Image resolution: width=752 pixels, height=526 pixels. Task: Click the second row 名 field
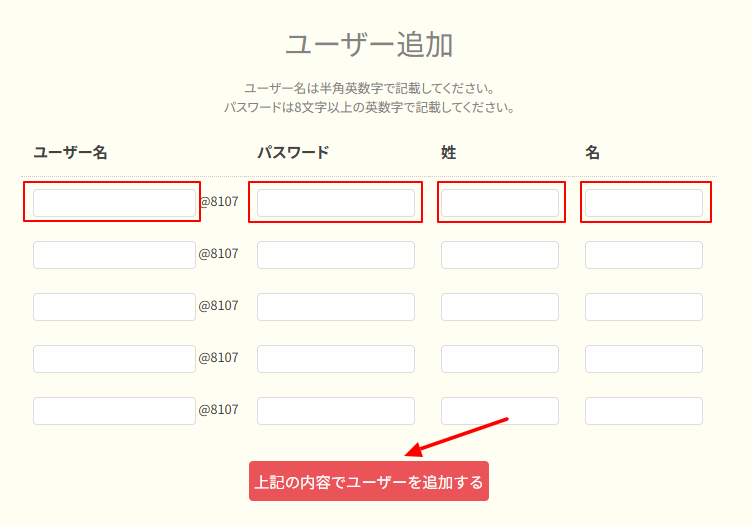[x=643, y=255]
